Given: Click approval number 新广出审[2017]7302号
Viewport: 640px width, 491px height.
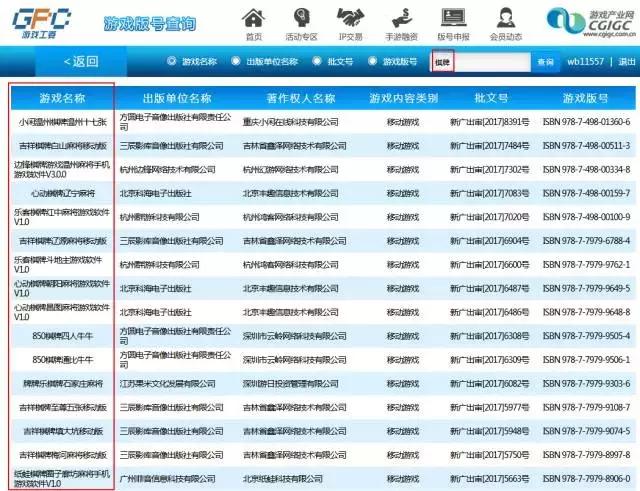Looking at the screenshot, I should tap(489, 169).
